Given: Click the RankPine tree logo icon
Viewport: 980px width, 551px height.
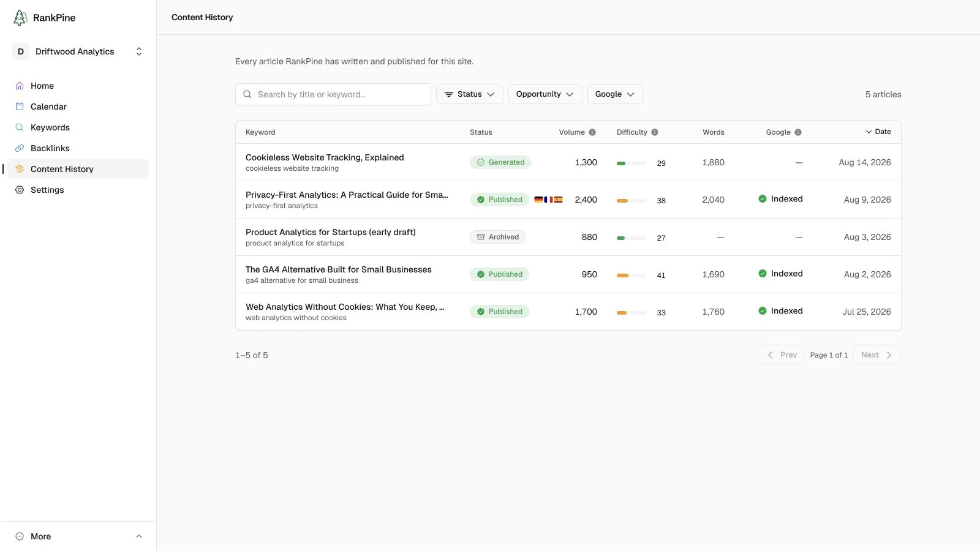Looking at the screenshot, I should click(20, 18).
